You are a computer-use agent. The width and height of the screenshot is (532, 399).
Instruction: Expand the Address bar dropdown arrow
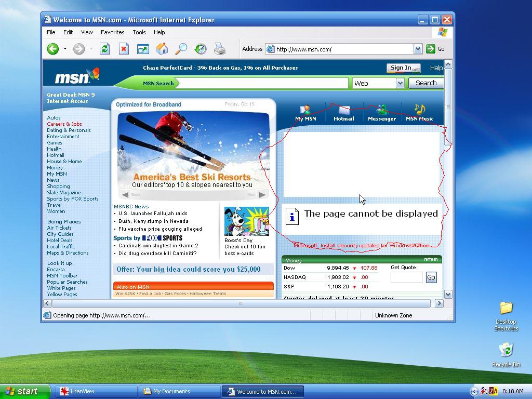click(418, 49)
